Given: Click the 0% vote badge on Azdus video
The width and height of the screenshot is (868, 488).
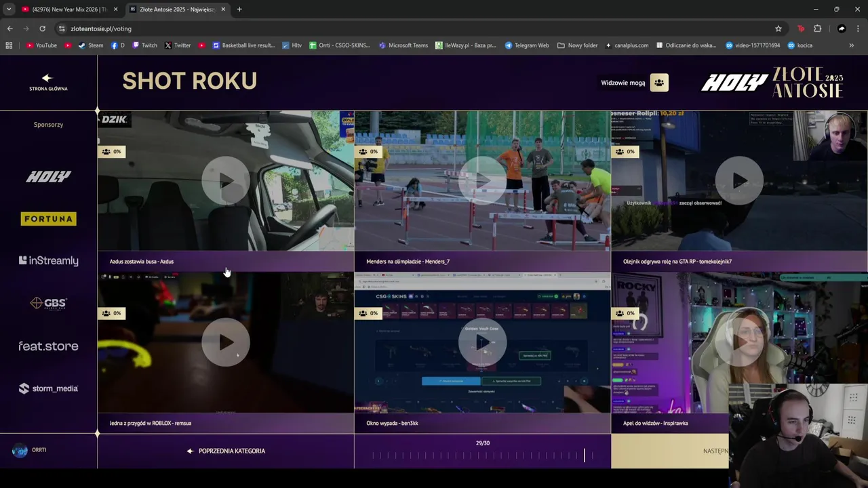Looking at the screenshot, I should (x=112, y=152).
